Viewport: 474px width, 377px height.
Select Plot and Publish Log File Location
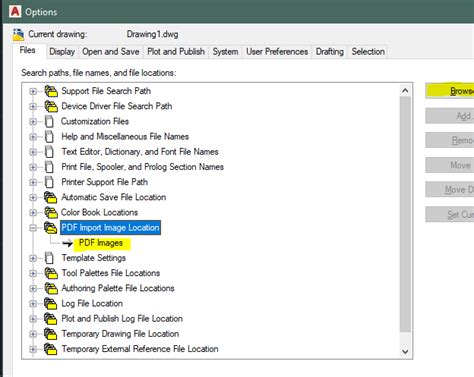122,319
